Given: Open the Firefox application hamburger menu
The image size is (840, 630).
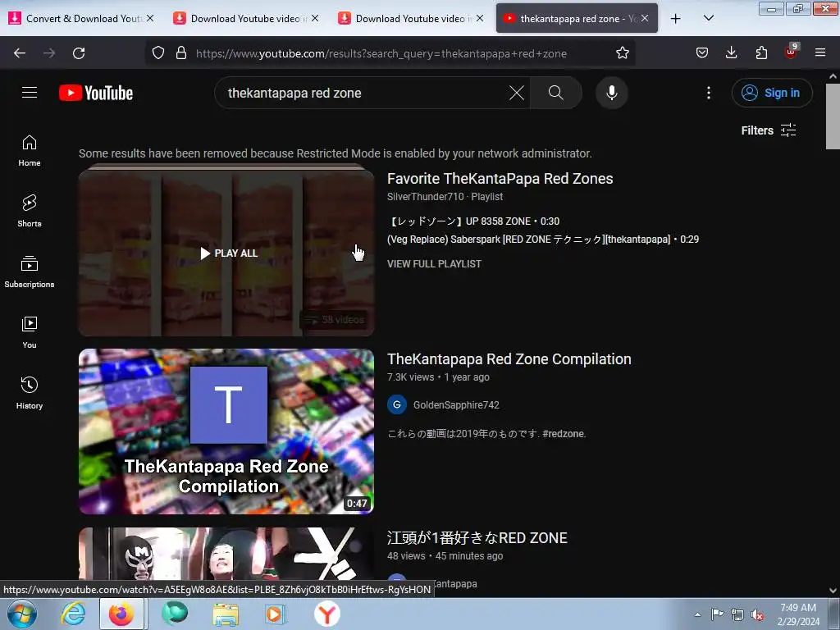Looking at the screenshot, I should point(820,52).
